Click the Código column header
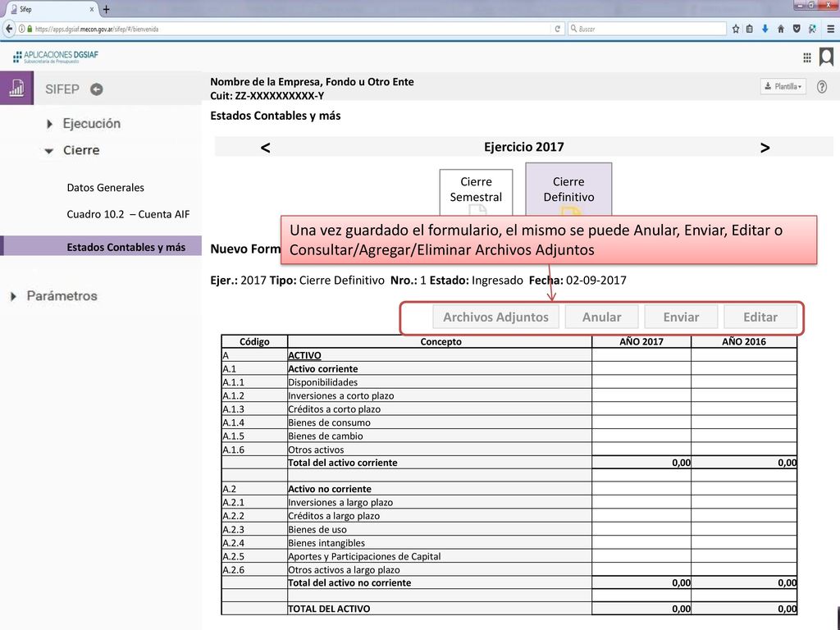 pyautogui.click(x=254, y=341)
